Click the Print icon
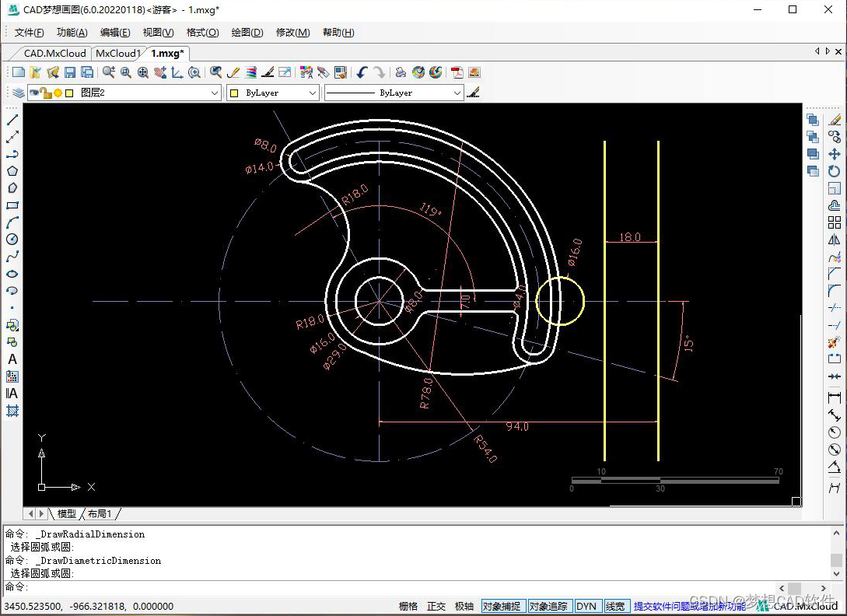 (x=401, y=72)
